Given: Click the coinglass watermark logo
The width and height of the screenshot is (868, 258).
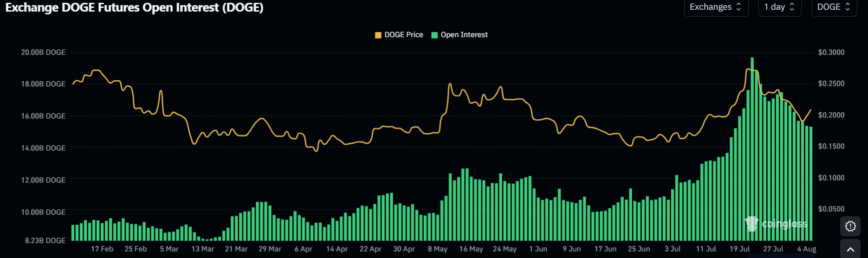Looking at the screenshot, I should [776, 224].
